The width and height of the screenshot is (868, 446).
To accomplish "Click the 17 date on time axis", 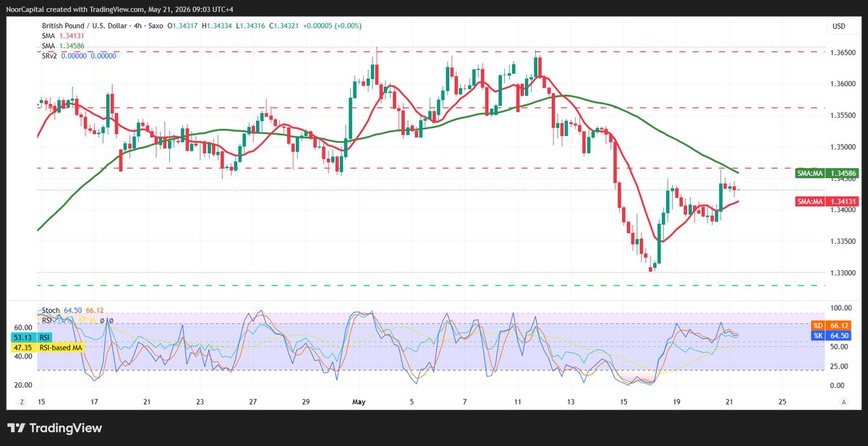I will point(94,401).
